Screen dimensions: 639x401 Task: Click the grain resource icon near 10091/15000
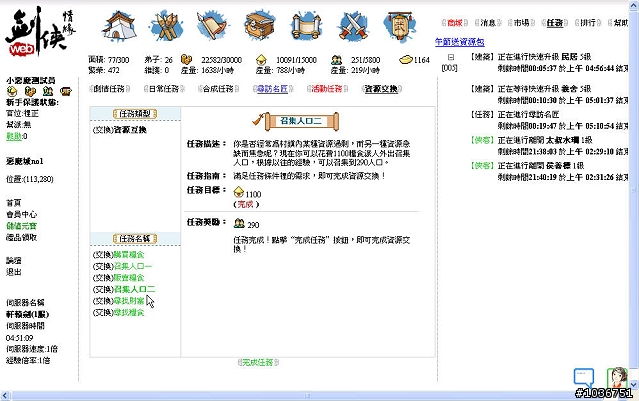(261, 60)
